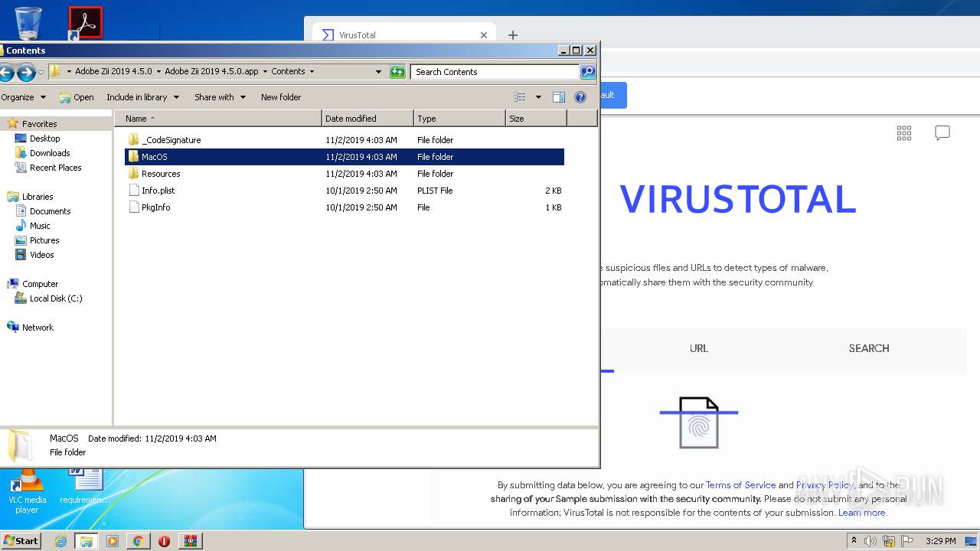
Task: Click the Explorer Back navigation arrow
Action: tap(6, 72)
